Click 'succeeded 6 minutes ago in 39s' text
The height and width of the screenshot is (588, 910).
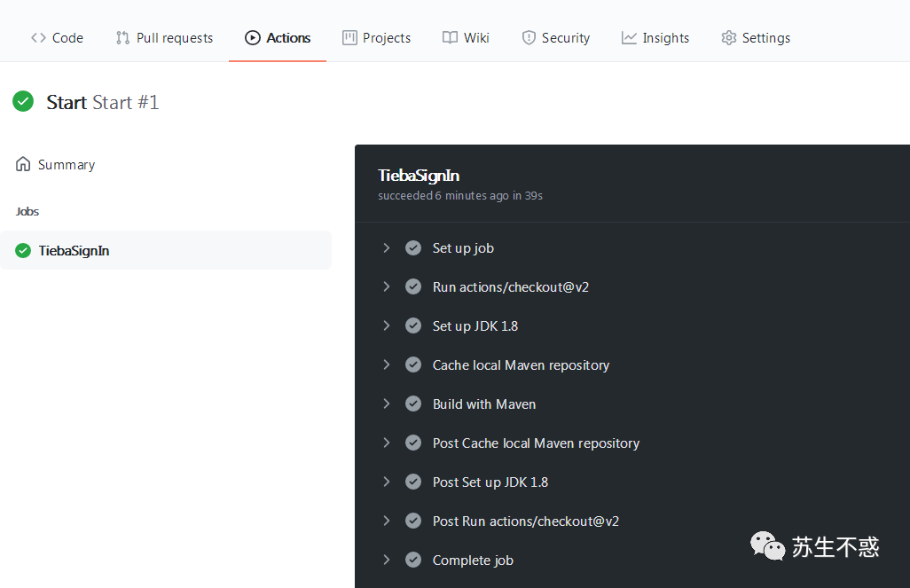460,196
